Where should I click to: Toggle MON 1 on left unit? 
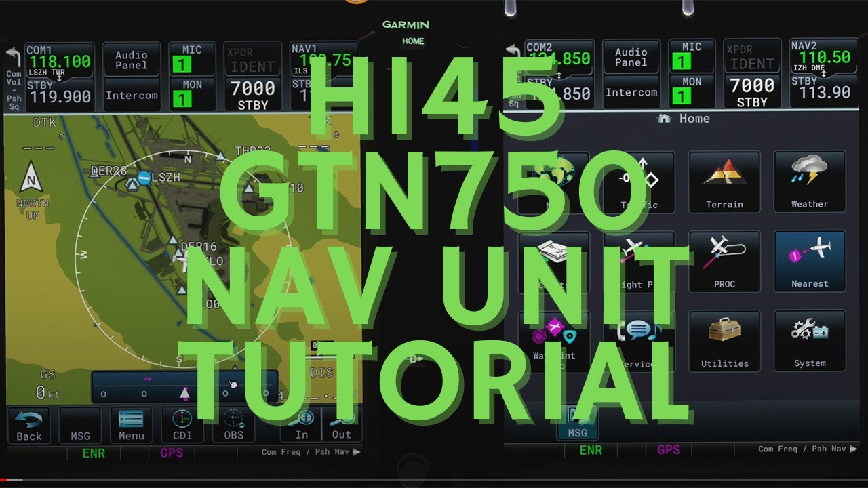pyautogui.click(x=192, y=94)
